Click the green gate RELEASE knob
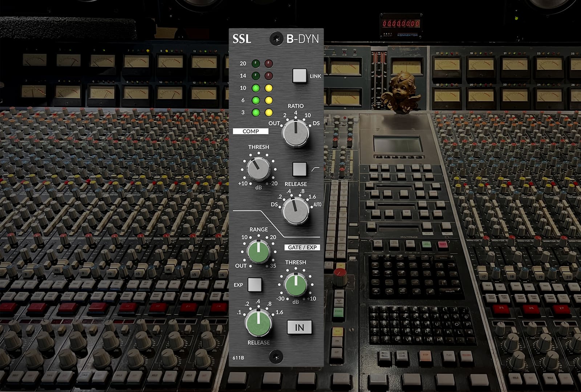Viewport: 581px width, 392px height. tap(259, 323)
